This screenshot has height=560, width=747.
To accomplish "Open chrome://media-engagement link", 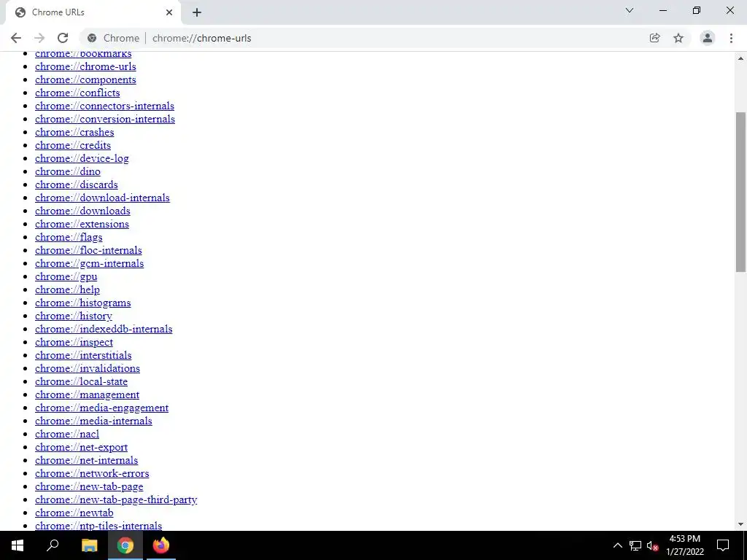I will tap(101, 408).
